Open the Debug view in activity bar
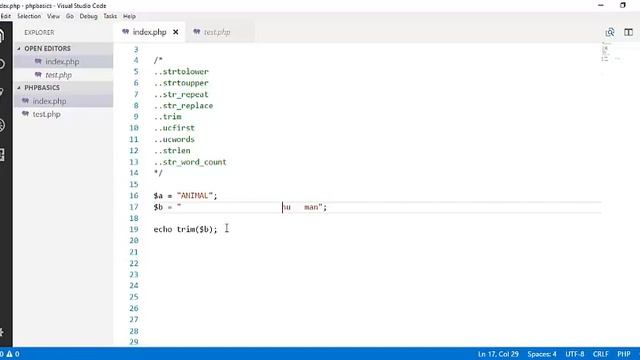The width and height of the screenshot is (640, 360). [x=2, y=125]
